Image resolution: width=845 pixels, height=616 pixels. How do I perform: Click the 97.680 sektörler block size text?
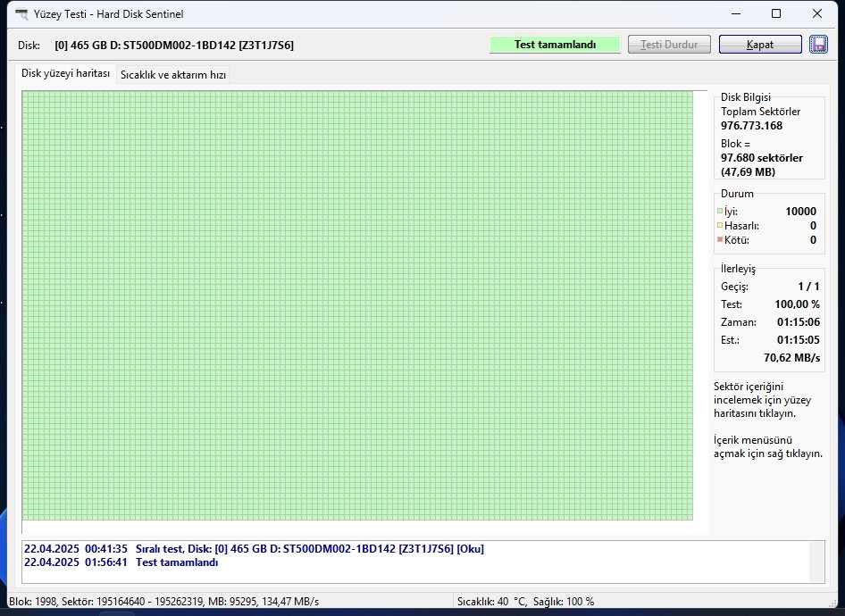761,158
